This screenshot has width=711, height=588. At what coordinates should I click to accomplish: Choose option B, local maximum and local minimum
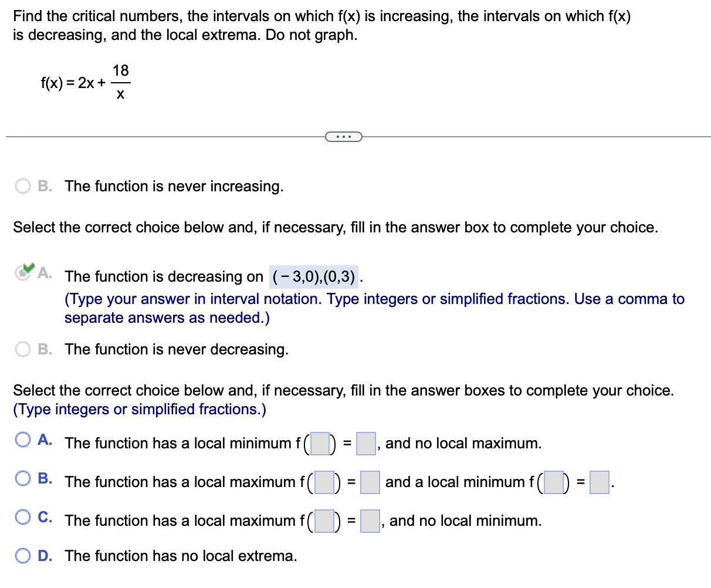tap(22, 478)
